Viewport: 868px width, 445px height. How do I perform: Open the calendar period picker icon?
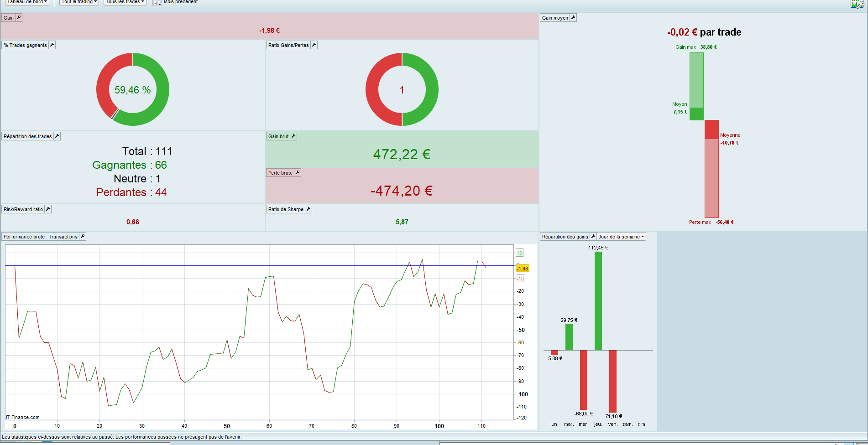(x=157, y=2)
